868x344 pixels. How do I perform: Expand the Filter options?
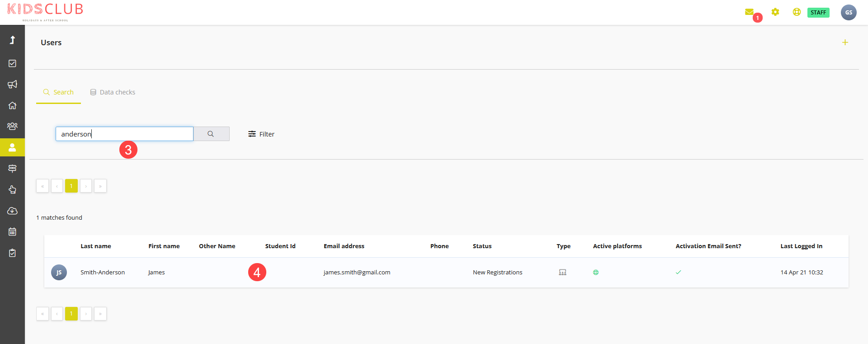(x=261, y=134)
